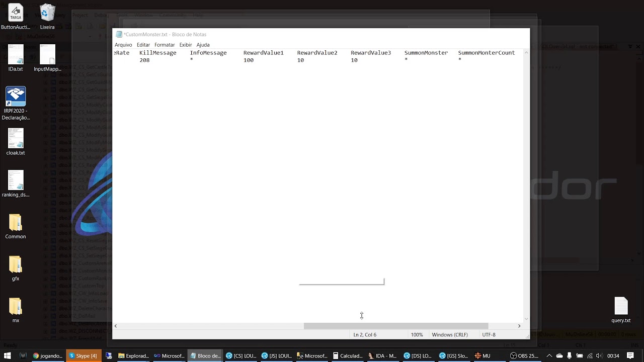This screenshot has width=644, height=362.
Task: Click the 100% zoom status entry
Action: (x=417, y=335)
